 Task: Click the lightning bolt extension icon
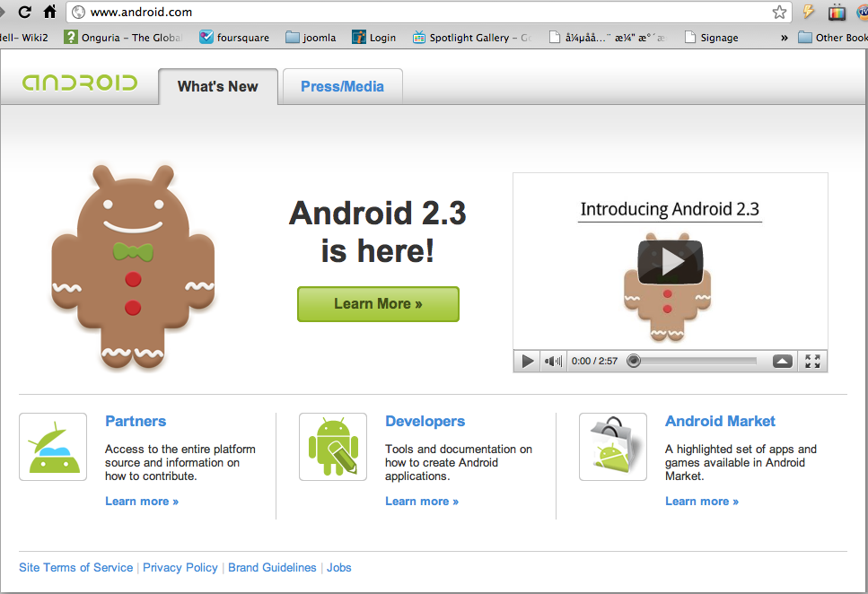809,12
